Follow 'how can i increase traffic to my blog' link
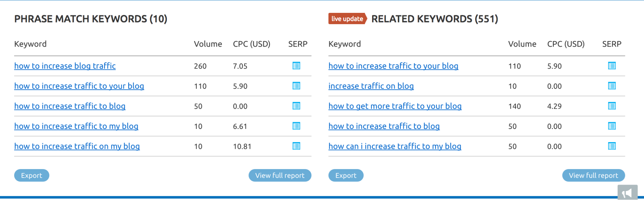 point(395,146)
